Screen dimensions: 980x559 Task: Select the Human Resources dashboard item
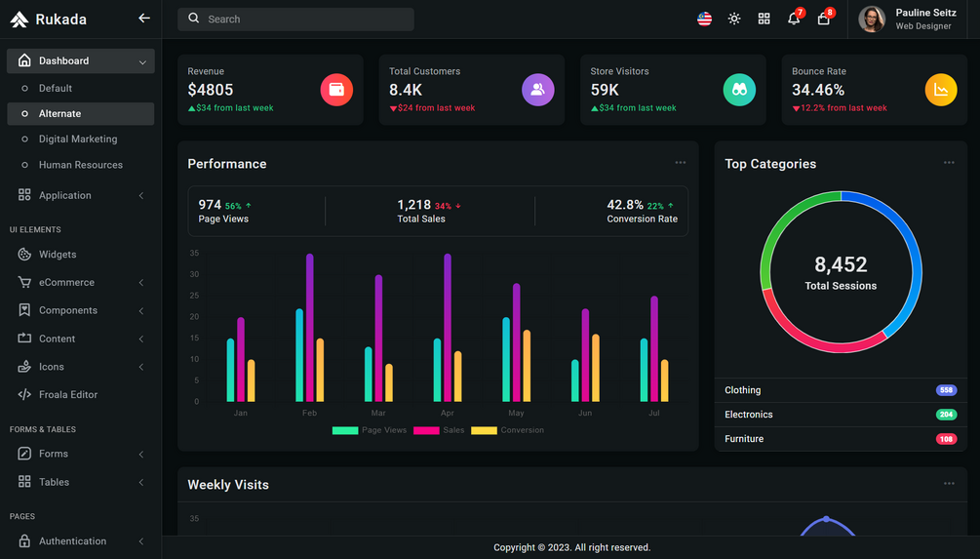tap(81, 165)
